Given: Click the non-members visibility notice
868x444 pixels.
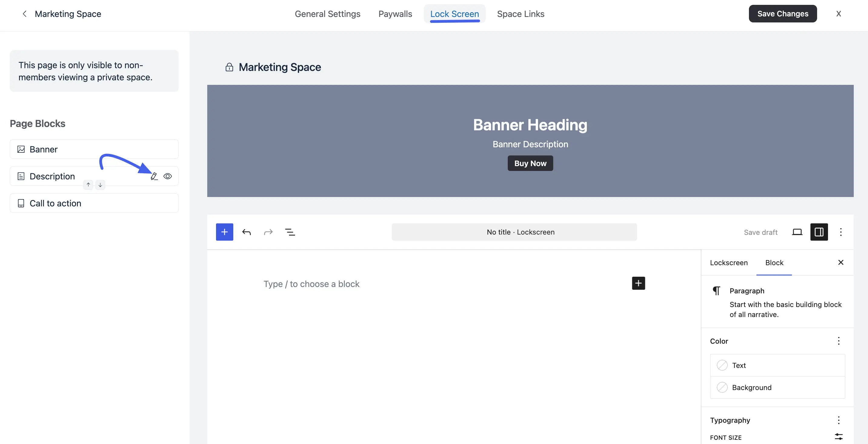Looking at the screenshot, I should click(94, 71).
